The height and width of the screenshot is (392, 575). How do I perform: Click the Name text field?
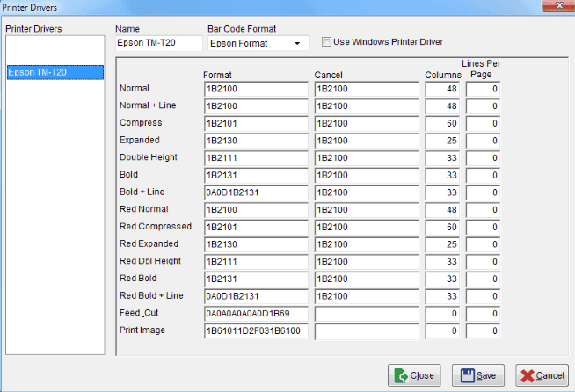coord(159,43)
